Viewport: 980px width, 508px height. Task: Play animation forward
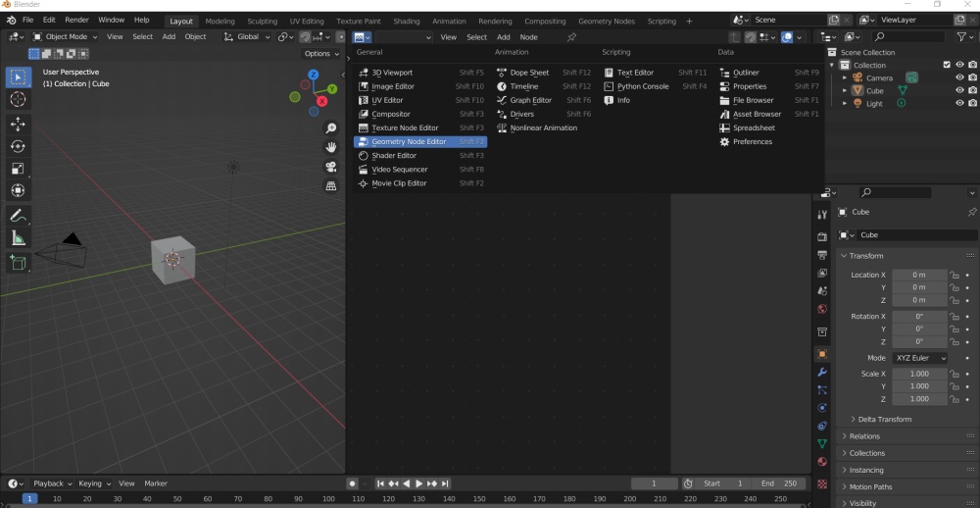418,483
